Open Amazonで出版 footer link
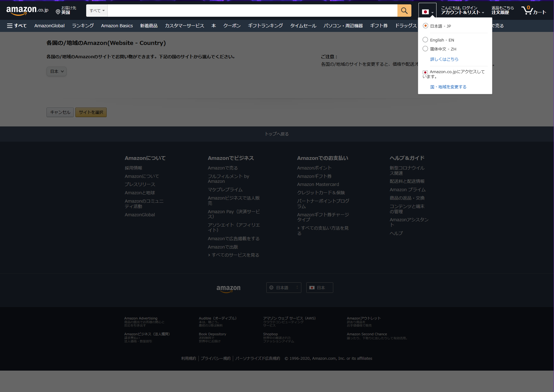The image size is (554, 392). point(223,247)
